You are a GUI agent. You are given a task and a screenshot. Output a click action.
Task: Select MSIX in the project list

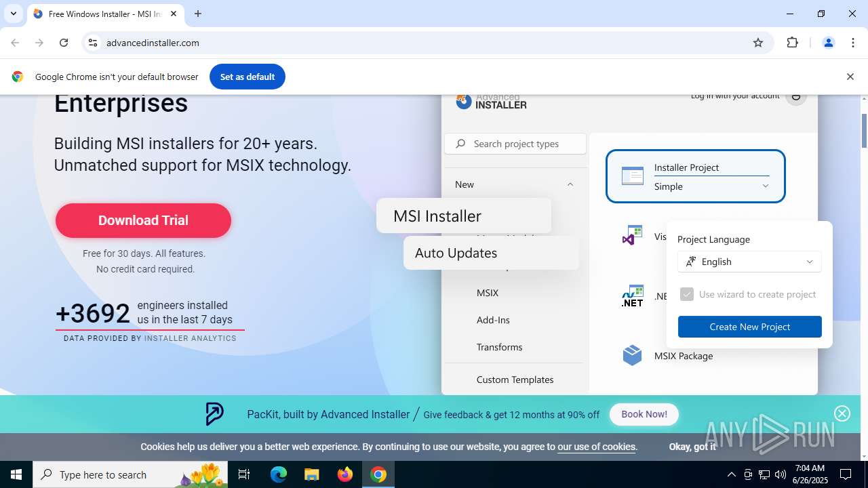(x=488, y=293)
